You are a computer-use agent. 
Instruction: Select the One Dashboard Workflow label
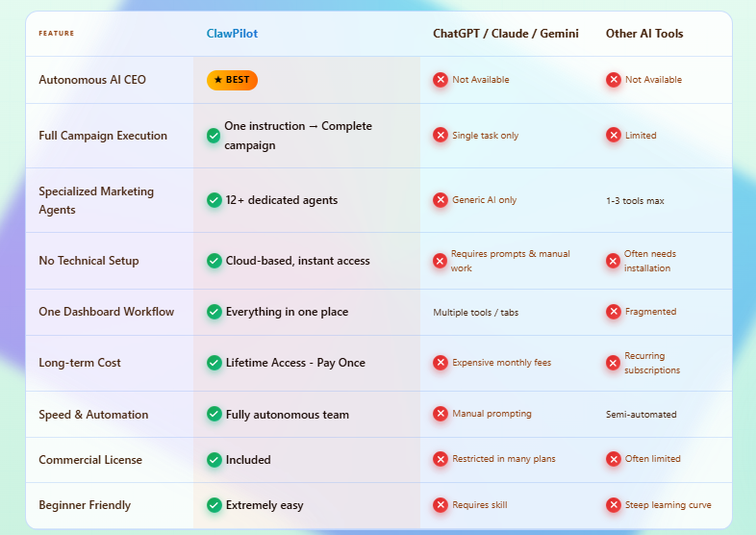106,312
